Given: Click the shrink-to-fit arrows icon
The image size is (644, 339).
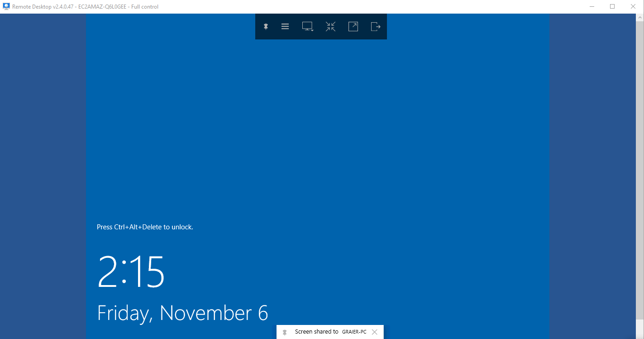Looking at the screenshot, I should pos(330,27).
